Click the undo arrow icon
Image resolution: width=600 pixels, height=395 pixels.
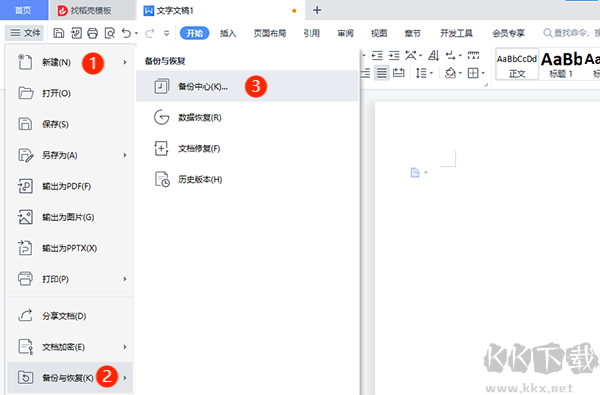[x=126, y=33]
